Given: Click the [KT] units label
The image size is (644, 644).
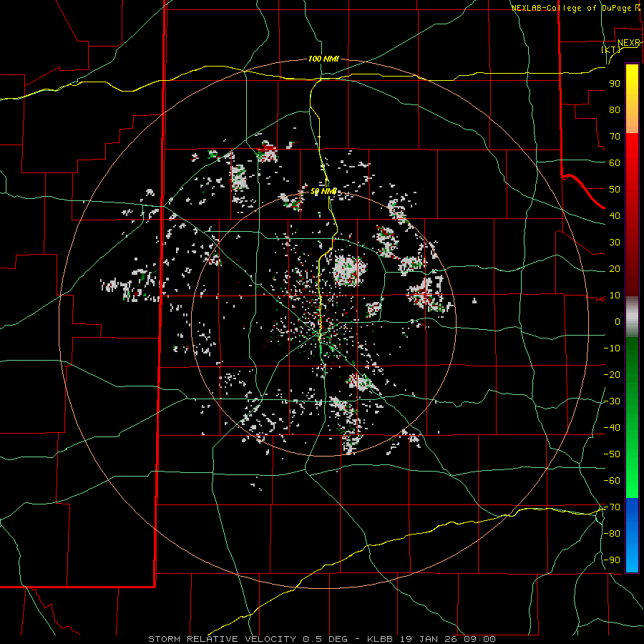Looking at the screenshot, I should [610, 49].
